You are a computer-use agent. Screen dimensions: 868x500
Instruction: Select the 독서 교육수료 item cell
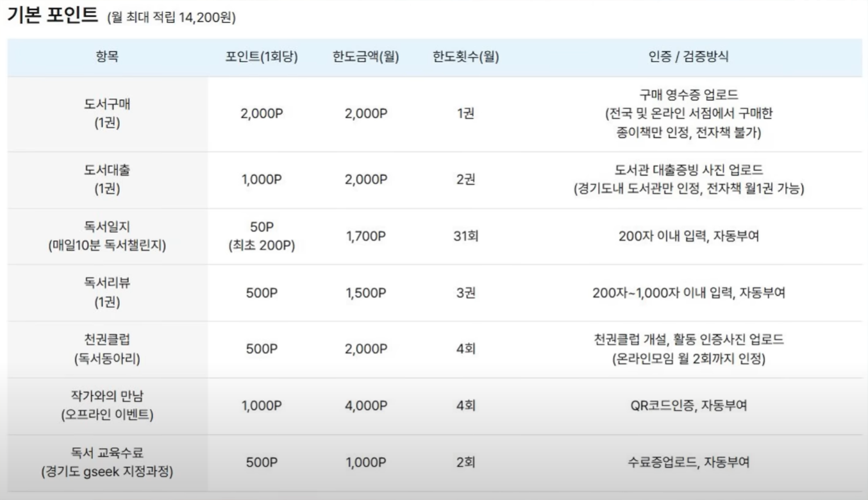point(107,462)
